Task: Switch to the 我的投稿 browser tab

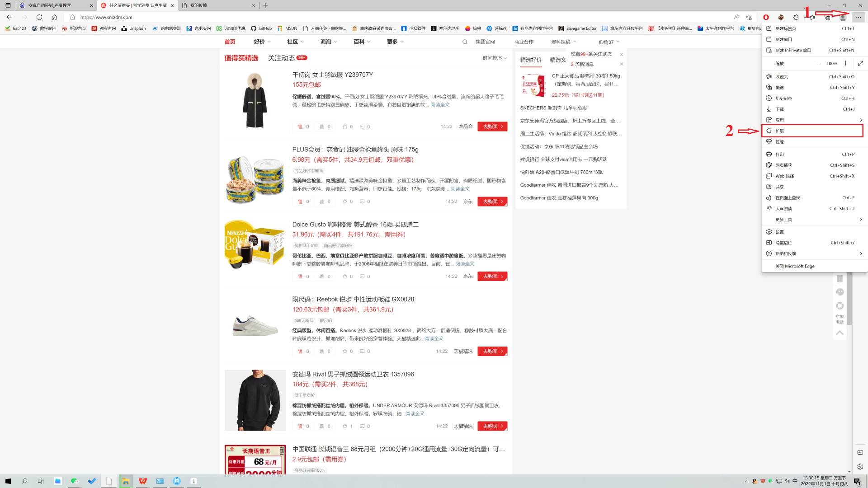Action: coord(218,5)
